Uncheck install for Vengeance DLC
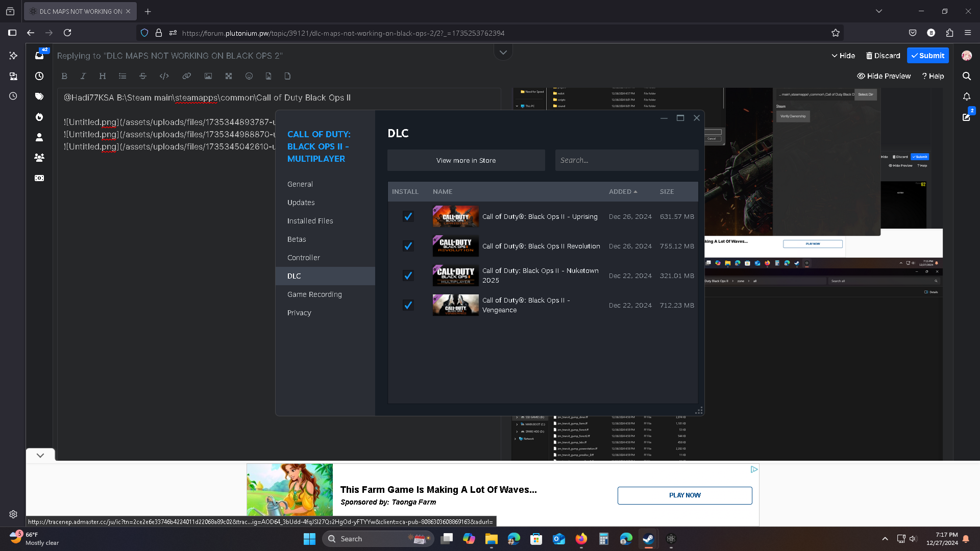 408,305
